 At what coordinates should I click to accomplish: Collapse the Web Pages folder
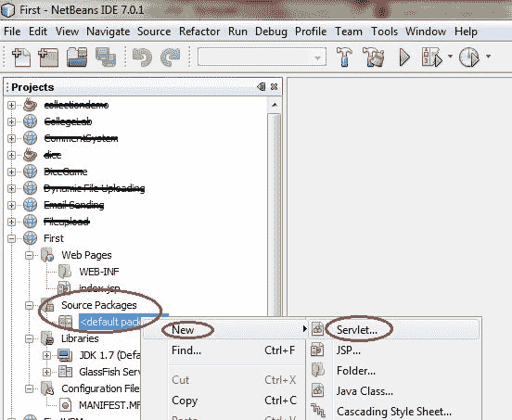click(29, 255)
